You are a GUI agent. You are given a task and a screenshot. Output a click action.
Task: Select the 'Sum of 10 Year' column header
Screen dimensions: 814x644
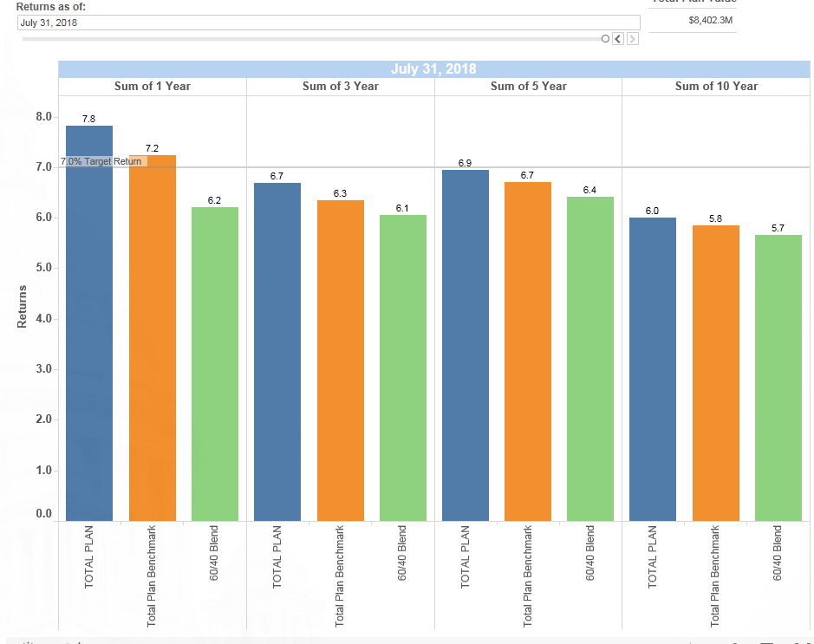point(716,86)
